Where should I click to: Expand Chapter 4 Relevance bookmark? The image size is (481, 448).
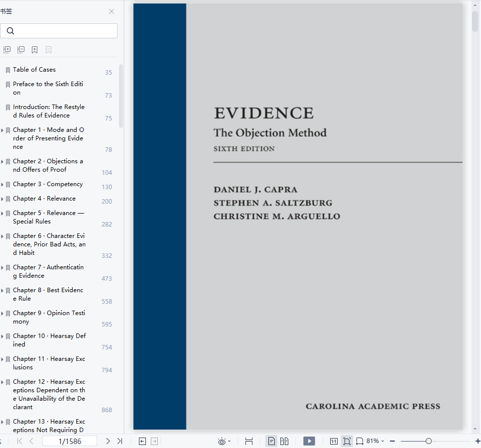[2, 199]
